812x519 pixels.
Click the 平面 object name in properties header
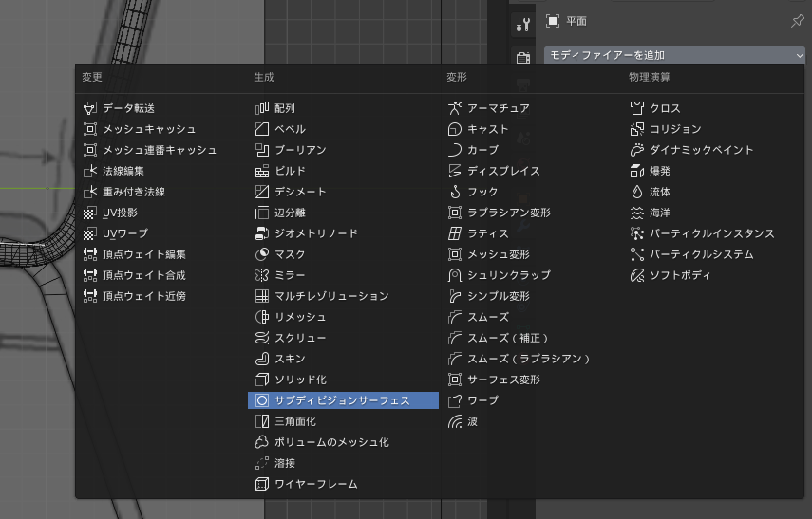coord(576,21)
